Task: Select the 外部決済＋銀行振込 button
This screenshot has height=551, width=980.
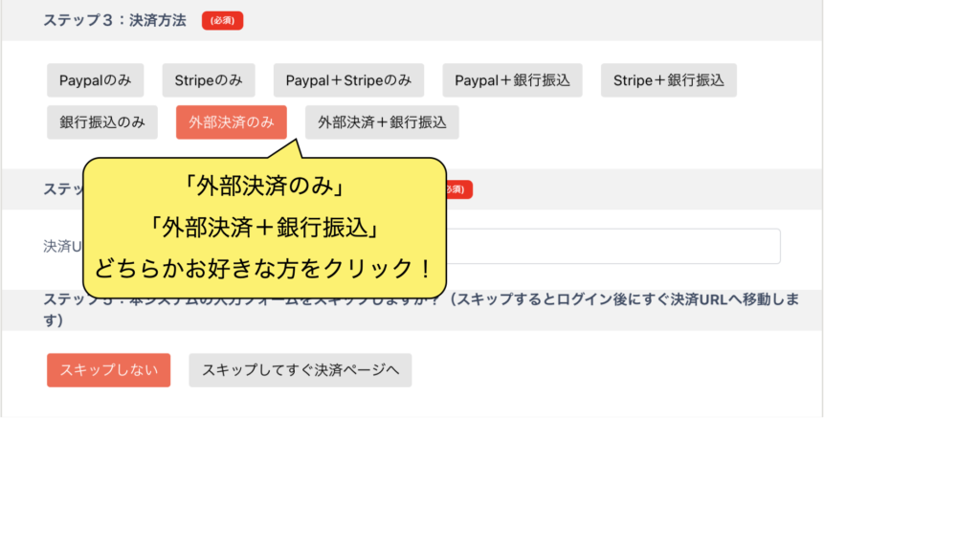Action: click(382, 122)
